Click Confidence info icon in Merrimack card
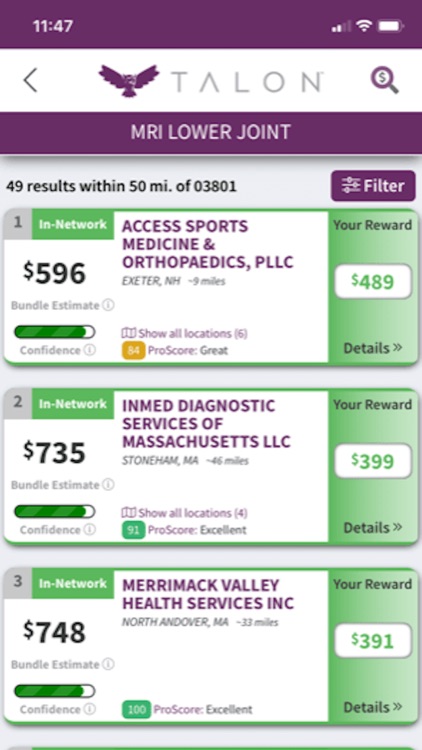 click(89, 709)
